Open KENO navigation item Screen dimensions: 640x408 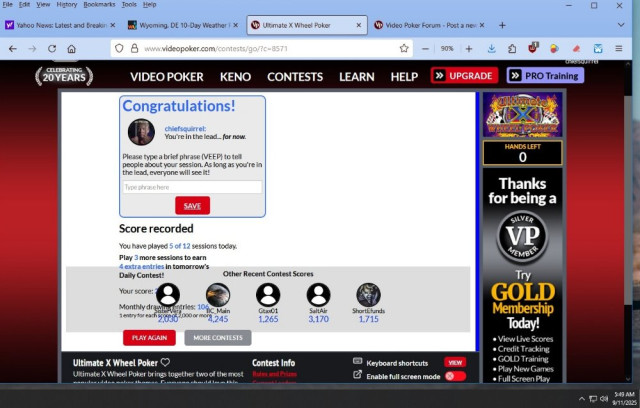(x=236, y=77)
